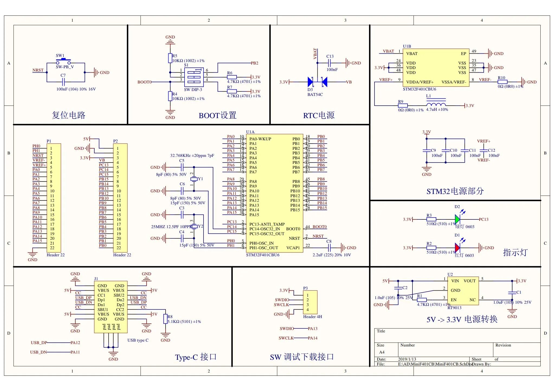Click the '复位电路' section title
Image resolution: width=555 pixels, height=392 pixels.
pyautogui.click(x=69, y=115)
